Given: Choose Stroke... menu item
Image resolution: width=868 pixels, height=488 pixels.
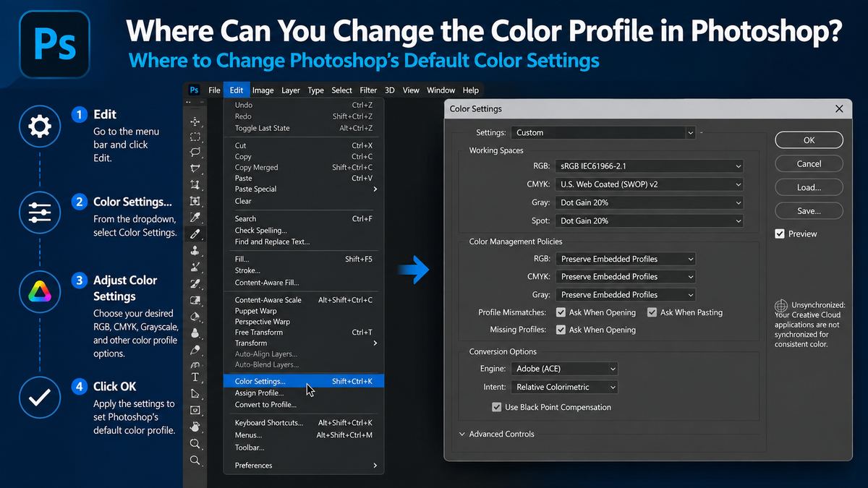Looking at the screenshot, I should click(305, 271).
